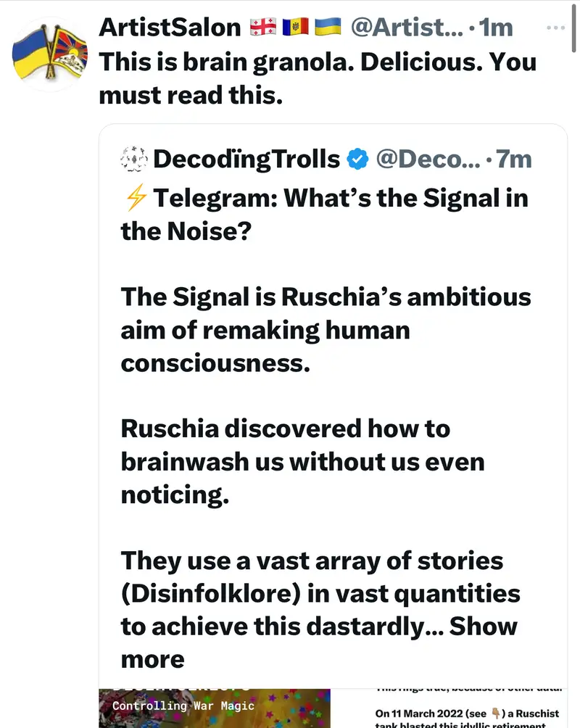Click the lightning bolt emoji before Telegram
580x728 pixels.
coord(136,198)
